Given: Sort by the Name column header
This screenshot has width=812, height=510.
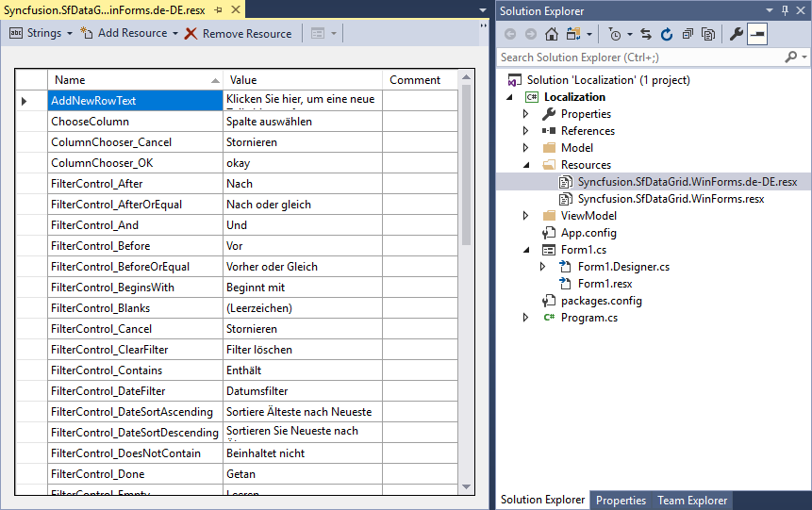Looking at the screenshot, I should [x=135, y=80].
